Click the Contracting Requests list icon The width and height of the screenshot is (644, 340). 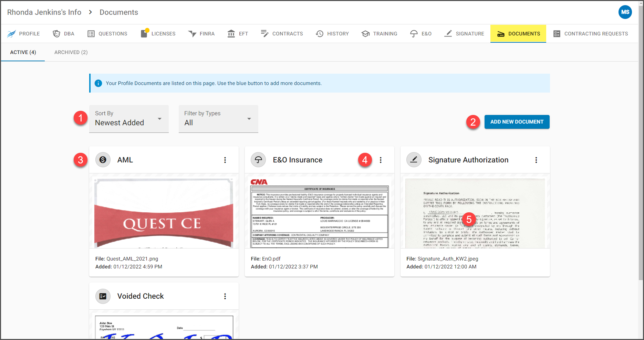point(557,34)
